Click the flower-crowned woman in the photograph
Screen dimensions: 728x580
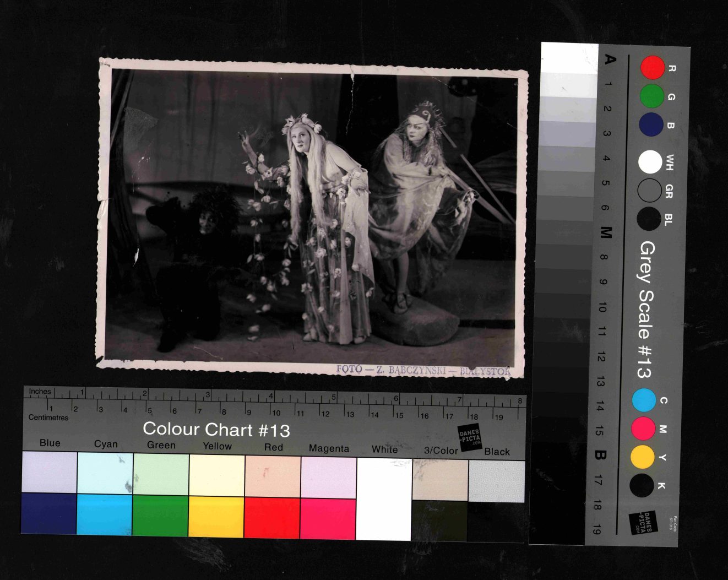pyautogui.click(x=319, y=220)
